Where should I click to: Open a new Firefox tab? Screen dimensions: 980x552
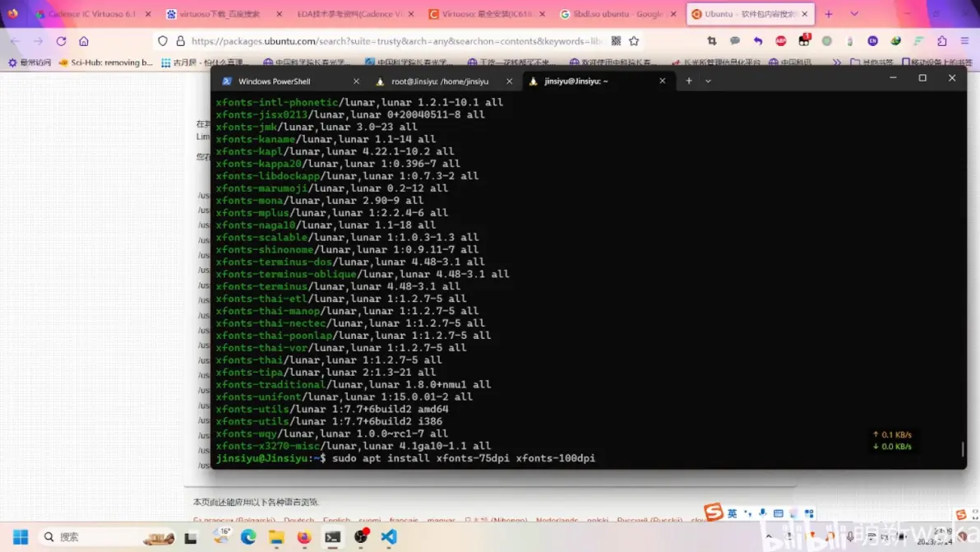point(829,14)
